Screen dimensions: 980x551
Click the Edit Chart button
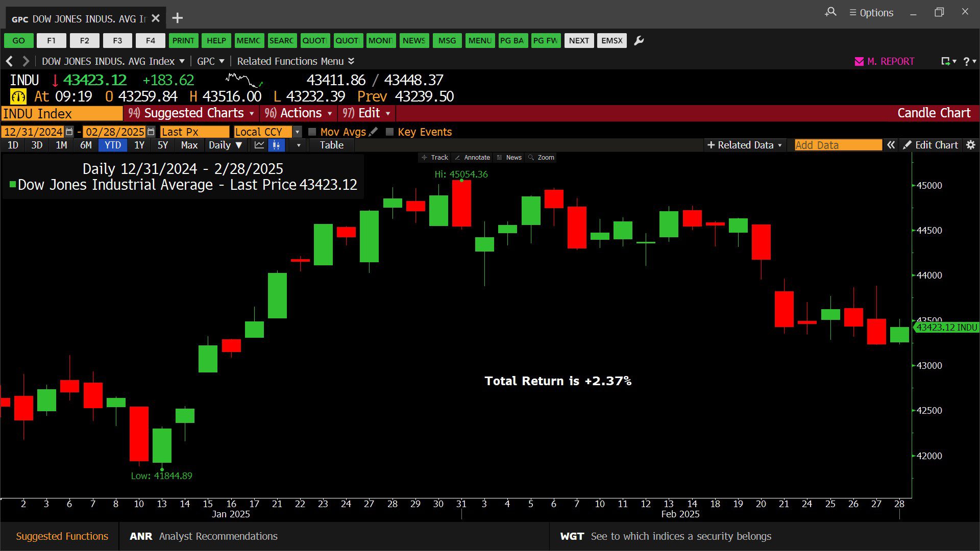pyautogui.click(x=930, y=145)
